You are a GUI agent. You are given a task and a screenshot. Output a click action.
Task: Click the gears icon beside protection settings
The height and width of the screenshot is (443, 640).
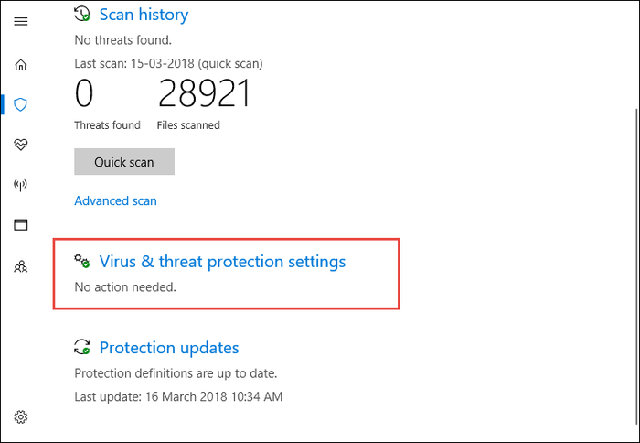(x=83, y=262)
